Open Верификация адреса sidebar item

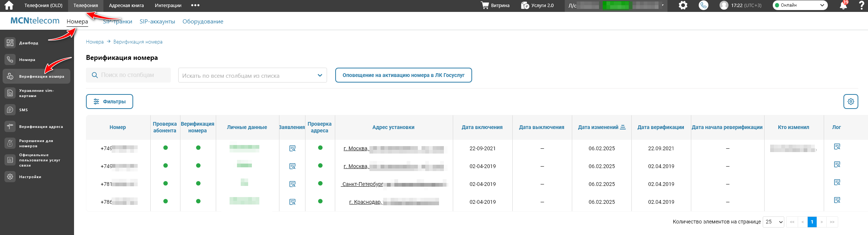point(36,126)
